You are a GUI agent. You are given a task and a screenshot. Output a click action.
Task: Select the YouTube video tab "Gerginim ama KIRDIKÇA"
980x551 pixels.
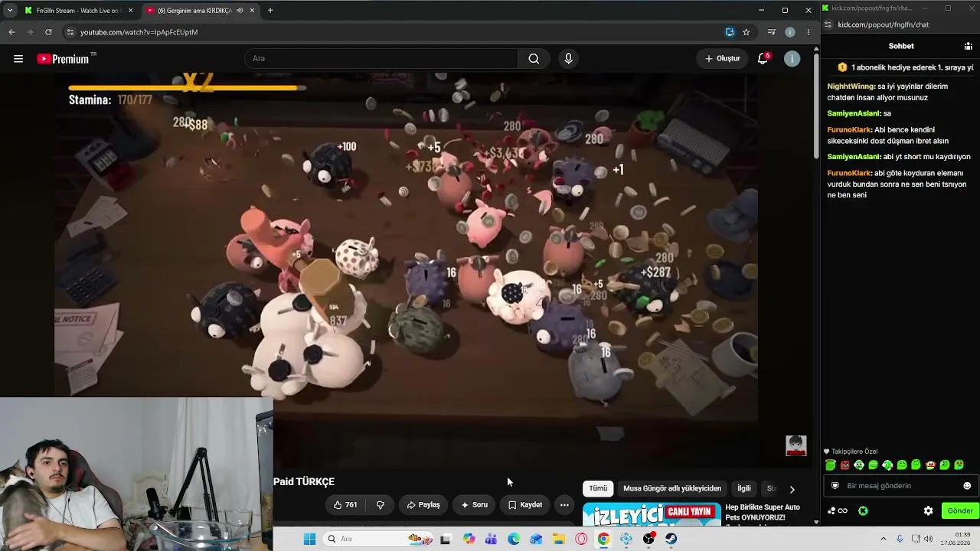(x=201, y=11)
